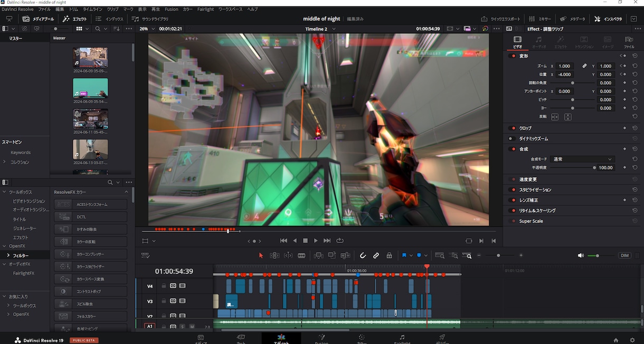Toggle the position lock icon
The height and width of the screenshot is (344, 644).
389,255
